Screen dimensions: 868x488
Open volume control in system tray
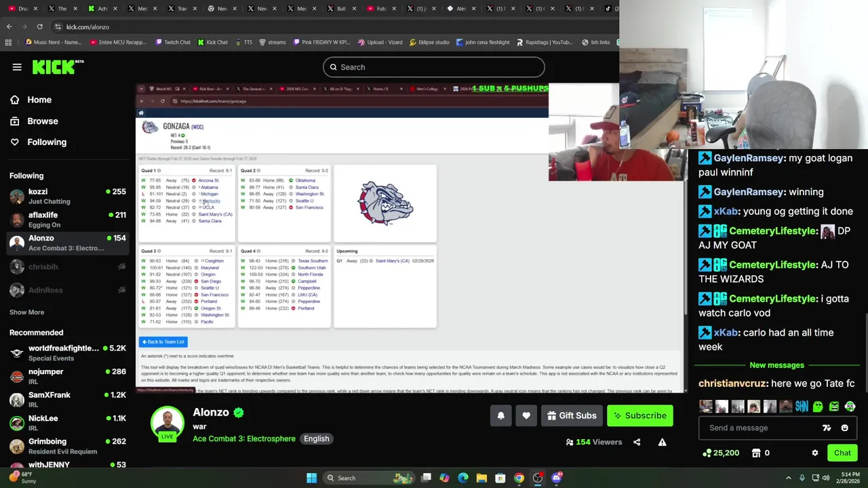(826, 478)
